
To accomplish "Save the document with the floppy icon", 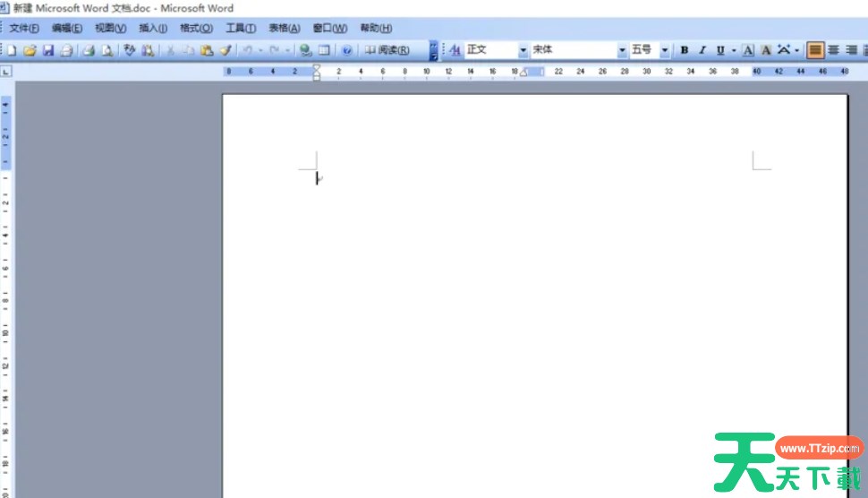I will (48, 50).
